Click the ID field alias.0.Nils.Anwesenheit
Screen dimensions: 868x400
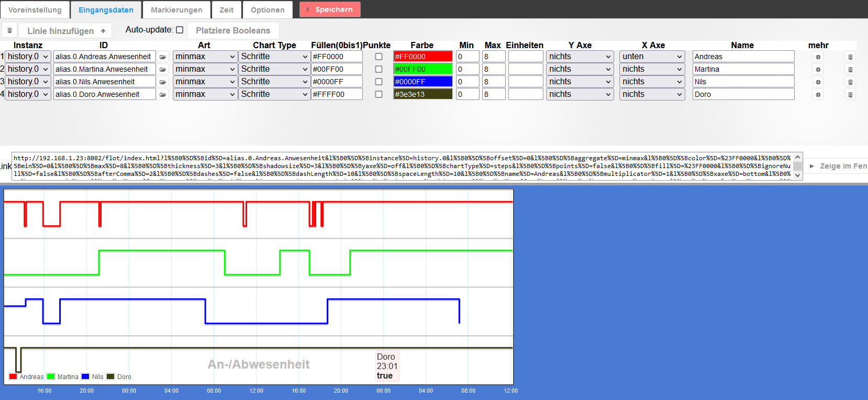coord(105,82)
